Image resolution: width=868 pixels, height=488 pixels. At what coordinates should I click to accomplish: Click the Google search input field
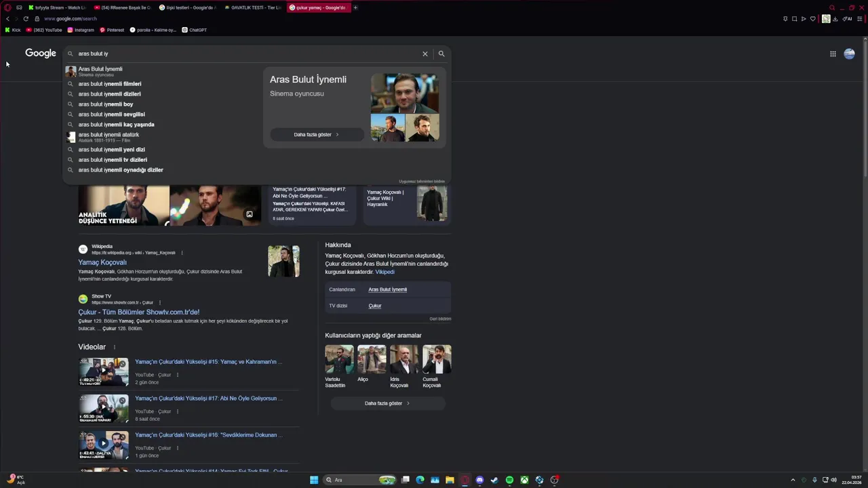pos(248,54)
